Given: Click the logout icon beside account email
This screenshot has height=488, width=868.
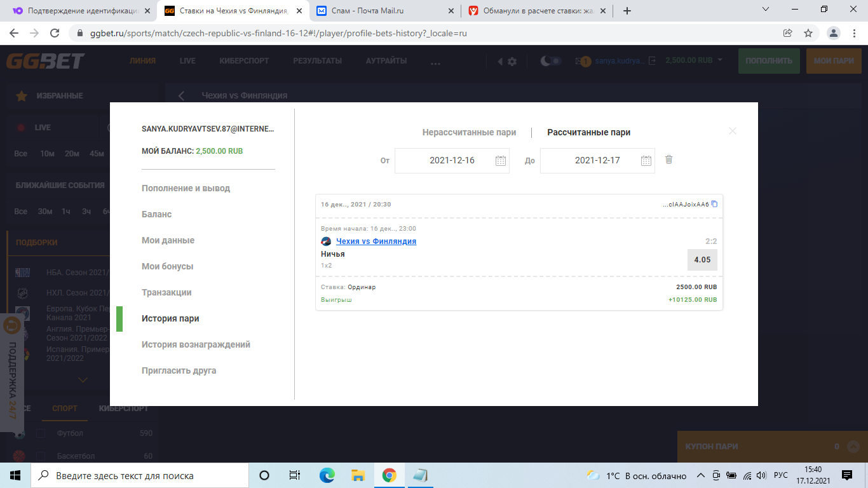Looking at the screenshot, I should click(x=652, y=61).
